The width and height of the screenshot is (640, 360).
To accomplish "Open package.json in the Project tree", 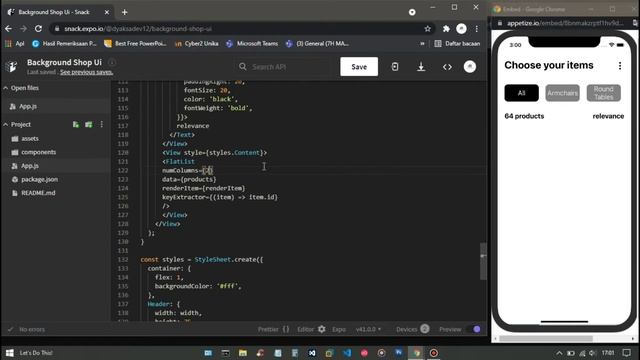I will (39, 179).
